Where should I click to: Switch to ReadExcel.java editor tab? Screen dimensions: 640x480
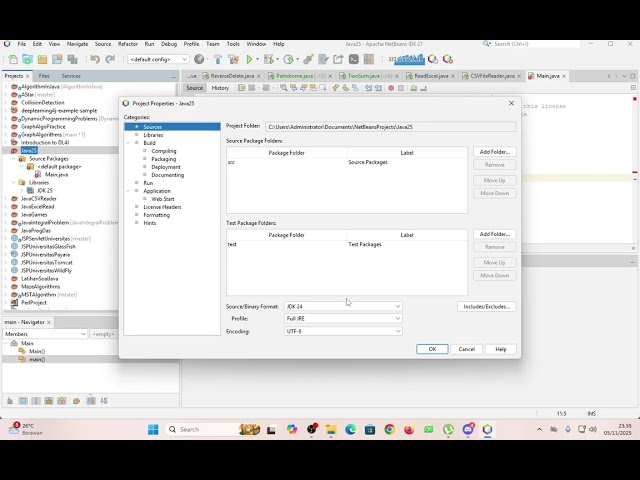pyautogui.click(x=431, y=76)
